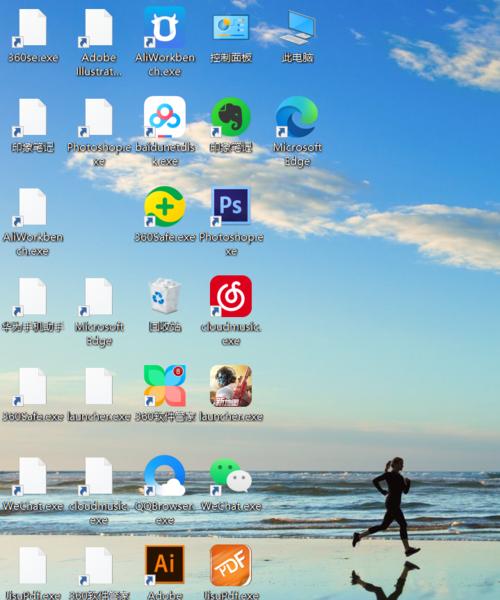Open the green elephant 印象笔记 icon
This screenshot has height=600, width=500.
[231, 117]
